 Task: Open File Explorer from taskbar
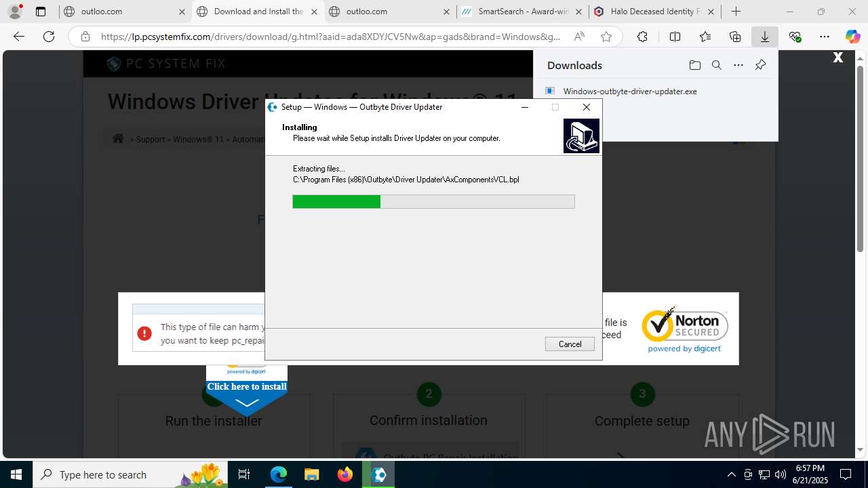tap(311, 474)
